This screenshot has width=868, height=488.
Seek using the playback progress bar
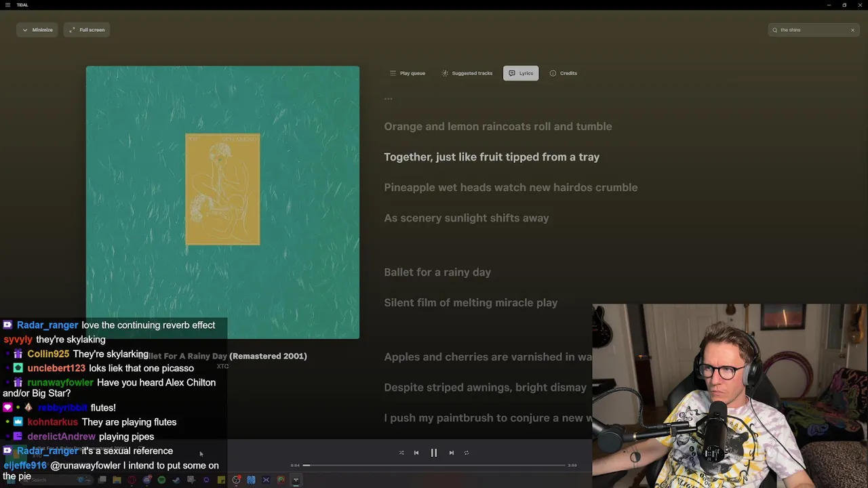point(434,465)
